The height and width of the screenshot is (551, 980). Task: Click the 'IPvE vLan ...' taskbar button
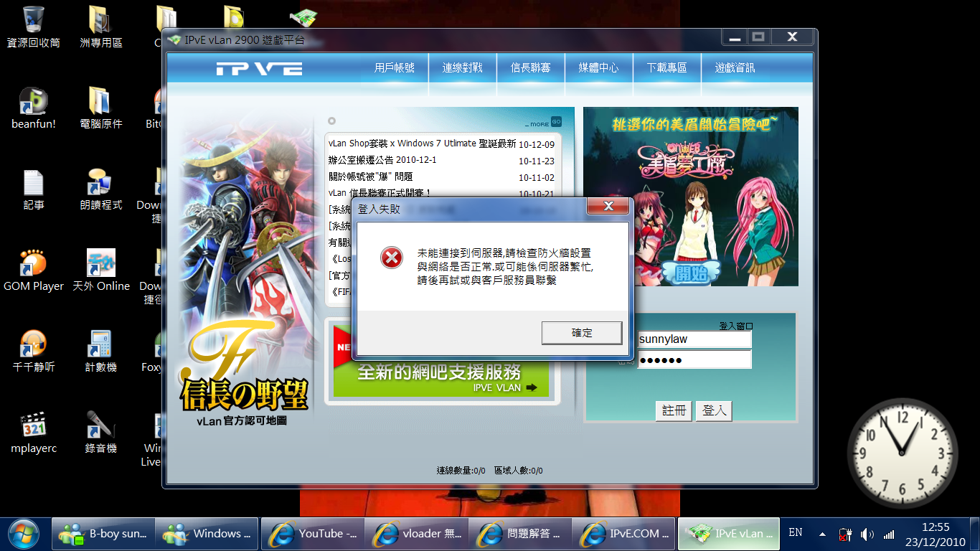click(730, 534)
